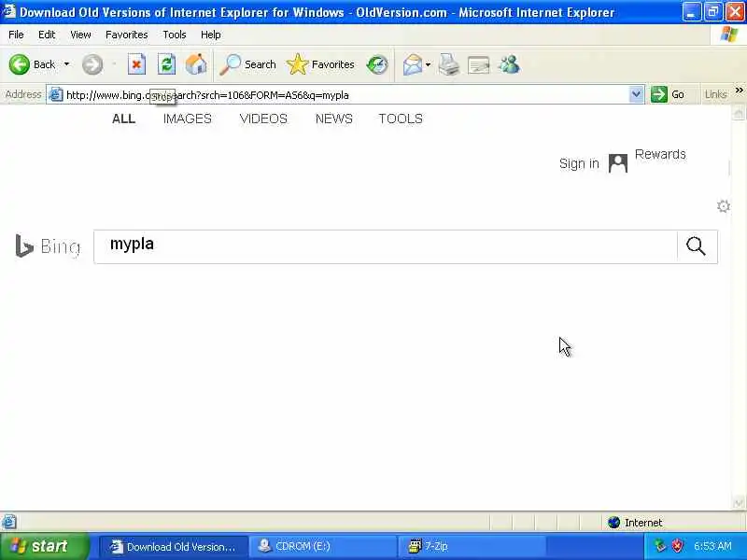Switch to 7-Zip taskbar window
Image resolution: width=747 pixels, height=560 pixels.
472,546
